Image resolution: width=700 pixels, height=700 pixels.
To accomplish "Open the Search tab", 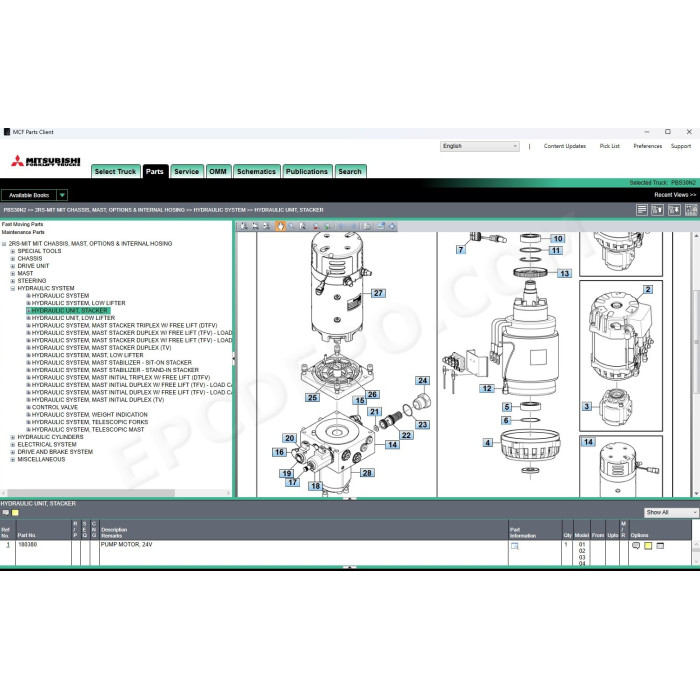I will tap(350, 171).
